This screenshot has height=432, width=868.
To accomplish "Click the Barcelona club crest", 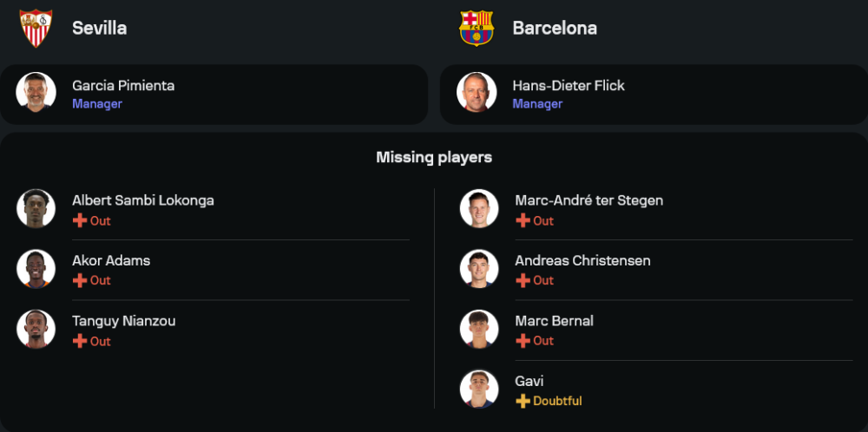I will [477, 28].
